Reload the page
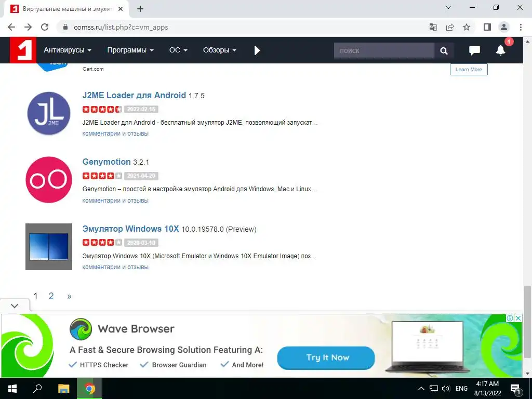Viewport: 532px width, 399px height. pyautogui.click(x=45, y=27)
